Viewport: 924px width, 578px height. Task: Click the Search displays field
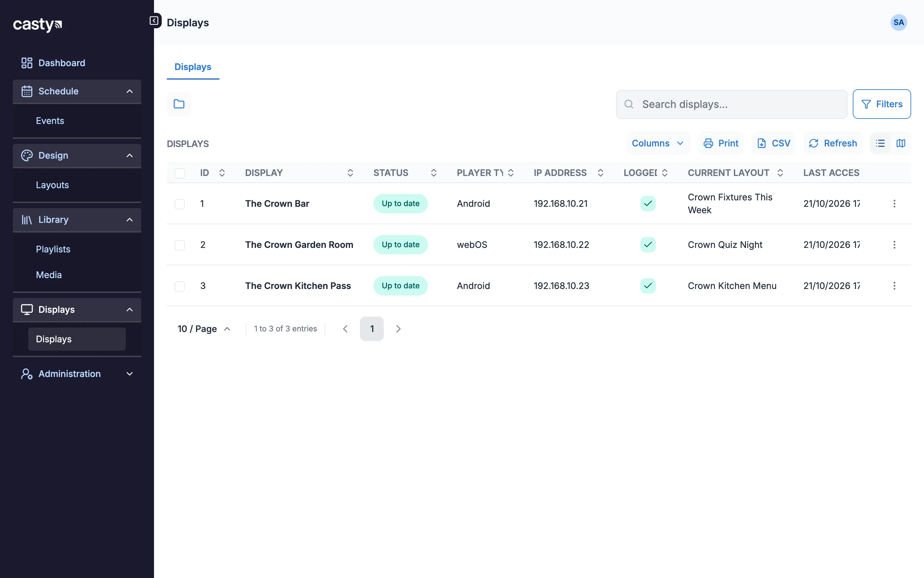tap(732, 104)
